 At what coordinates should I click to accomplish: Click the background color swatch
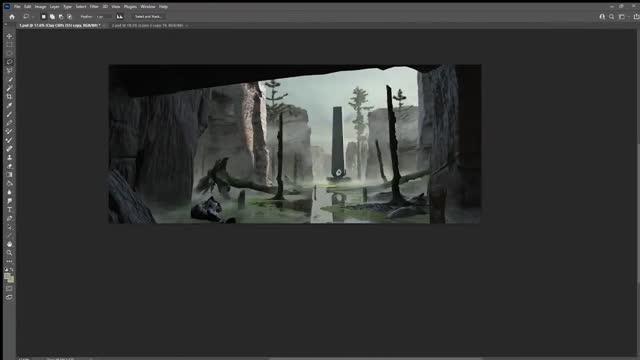pos(11,280)
